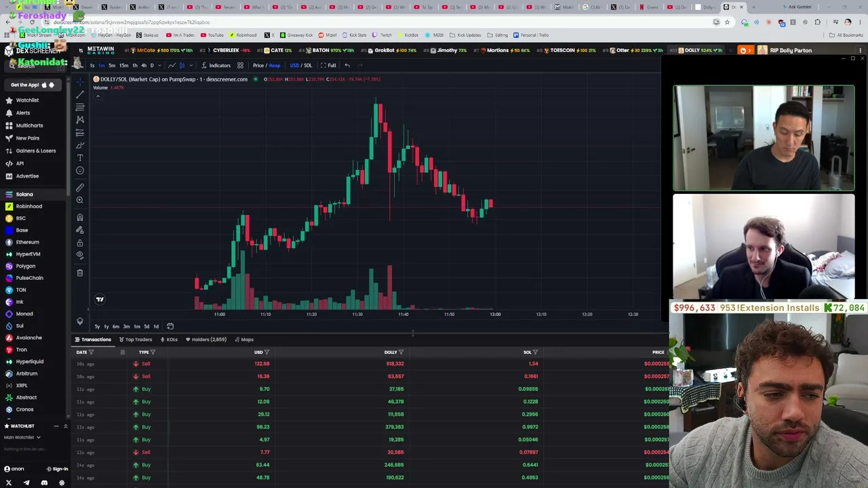This screenshot has width=868, height=488.
Task: Click the Sign-in link
Action: (x=57, y=469)
